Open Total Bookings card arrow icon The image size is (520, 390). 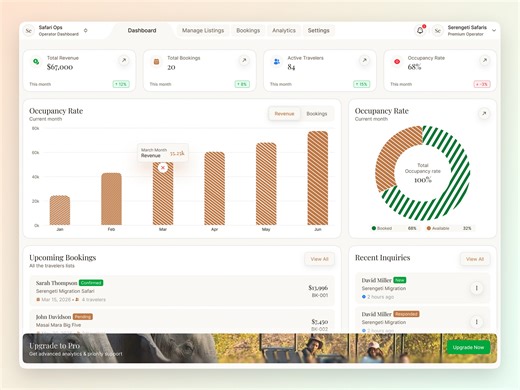244,60
